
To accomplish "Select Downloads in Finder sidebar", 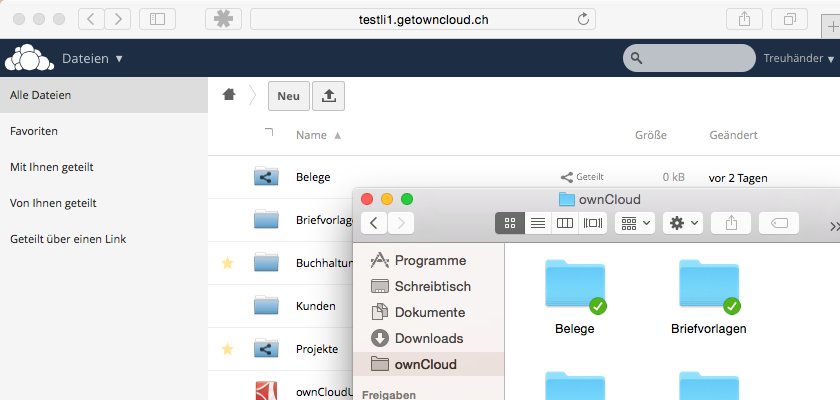I will [429, 338].
